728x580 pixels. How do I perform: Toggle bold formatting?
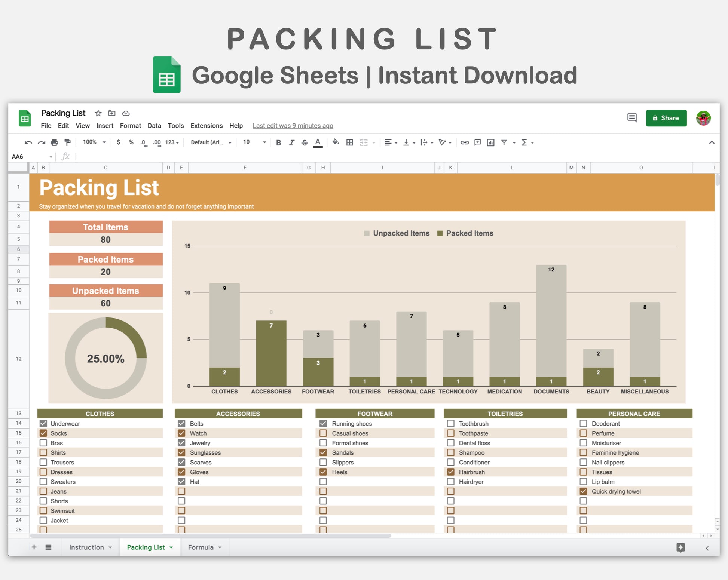coord(278,142)
